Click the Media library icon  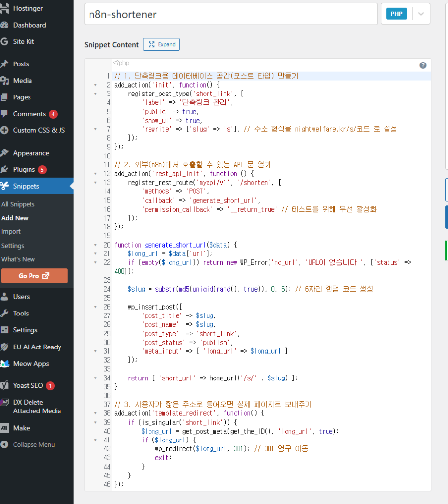coord(5,81)
